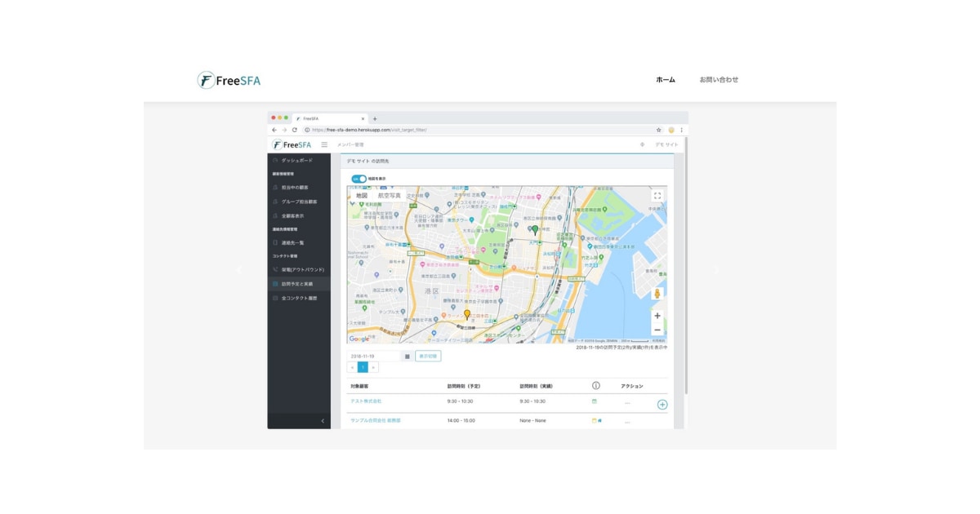980x514 pixels.
Task: Click the orange map marker pin
Action: coord(467,314)
